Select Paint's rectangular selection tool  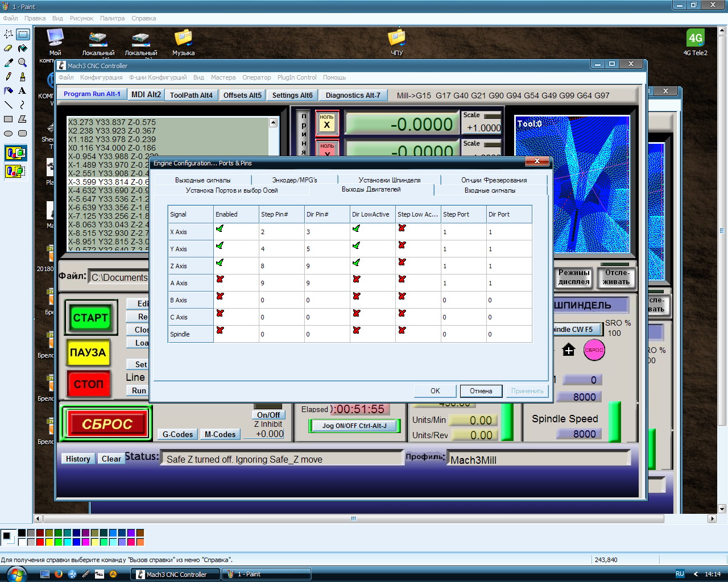point(23,35)
